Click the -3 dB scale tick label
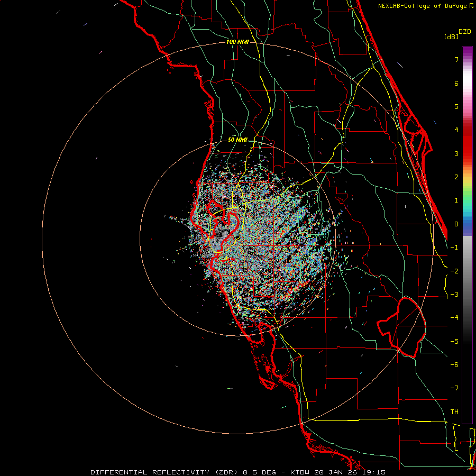Viewport: 476px width, 476px height. click(x=454, y=295)
